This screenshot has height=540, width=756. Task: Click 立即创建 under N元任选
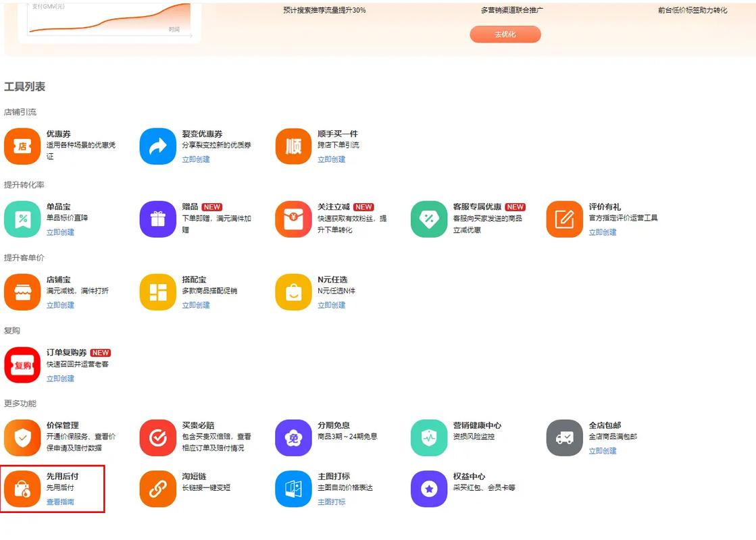(331, 305)
